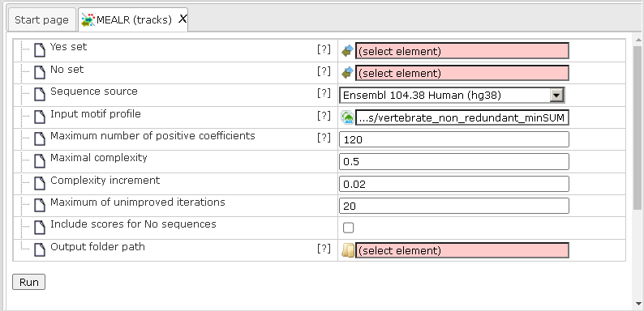Click the Maximum of unimproved iterations label
This screenshot has width=644, height=311.
click(x=138, y=202)
